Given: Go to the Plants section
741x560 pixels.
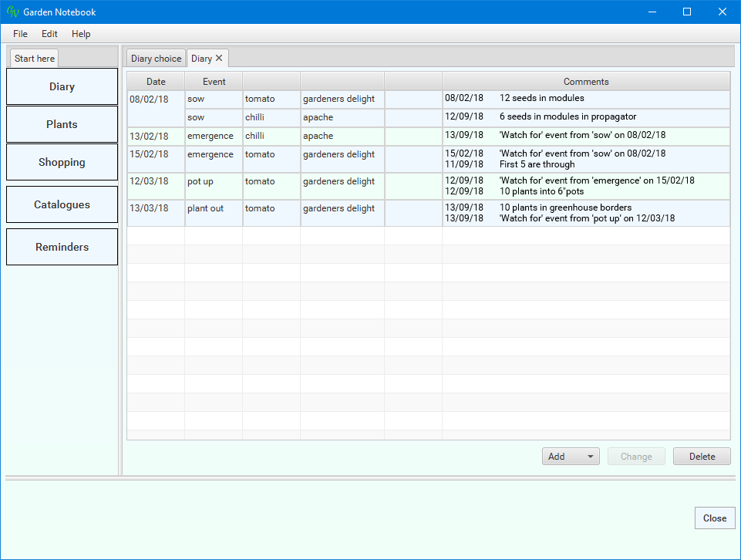Looking at the screenshot, I should pos(62,124).
